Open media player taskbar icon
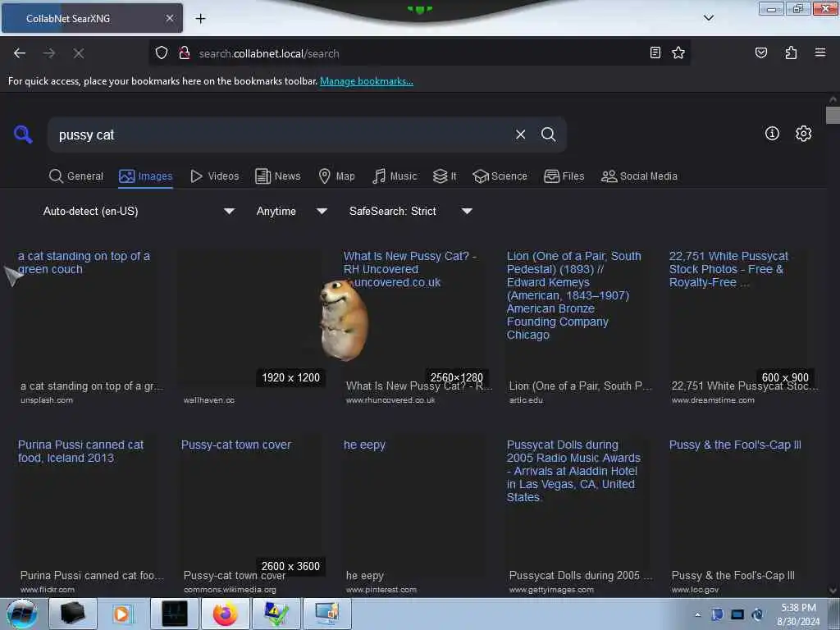 click(x=122, y=614)
